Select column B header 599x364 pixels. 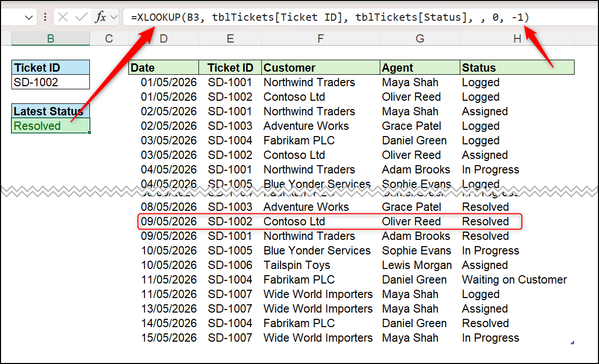coord(50,38)
